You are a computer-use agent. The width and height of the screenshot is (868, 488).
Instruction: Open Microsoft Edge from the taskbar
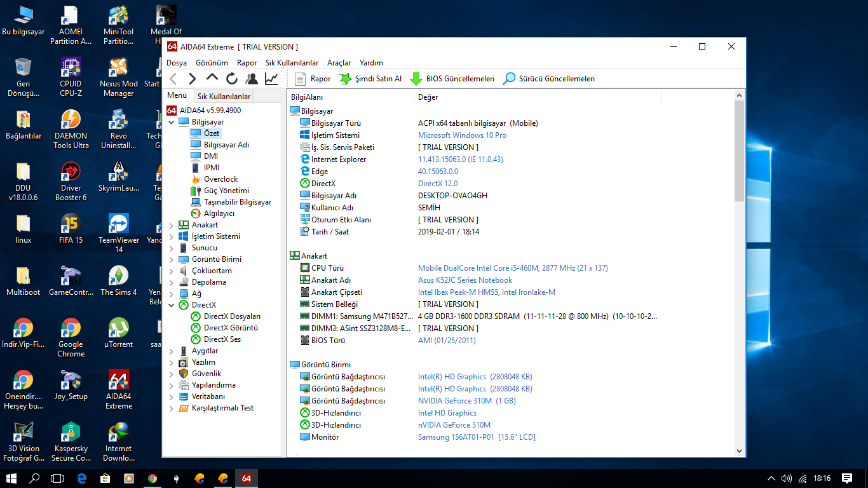pyautogui.click(x=81, y=478)
